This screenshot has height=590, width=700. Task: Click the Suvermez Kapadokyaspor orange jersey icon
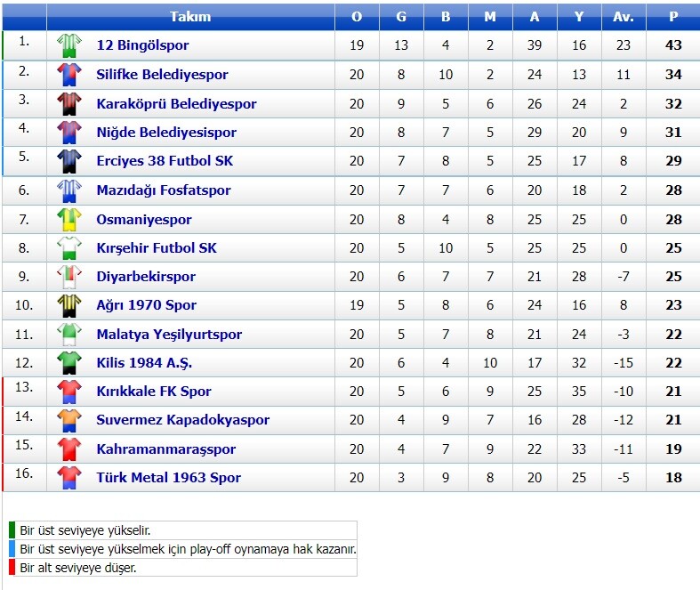coord(68,420)
